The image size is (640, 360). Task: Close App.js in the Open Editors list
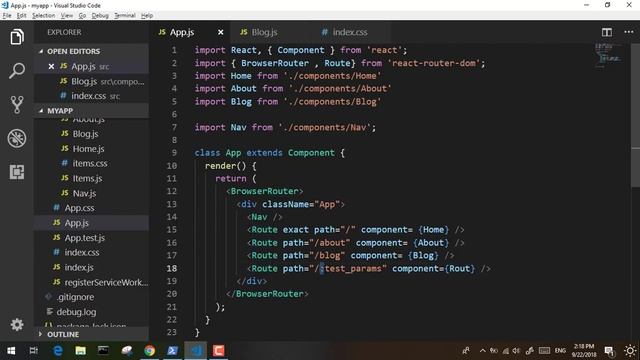pos(51,66)
